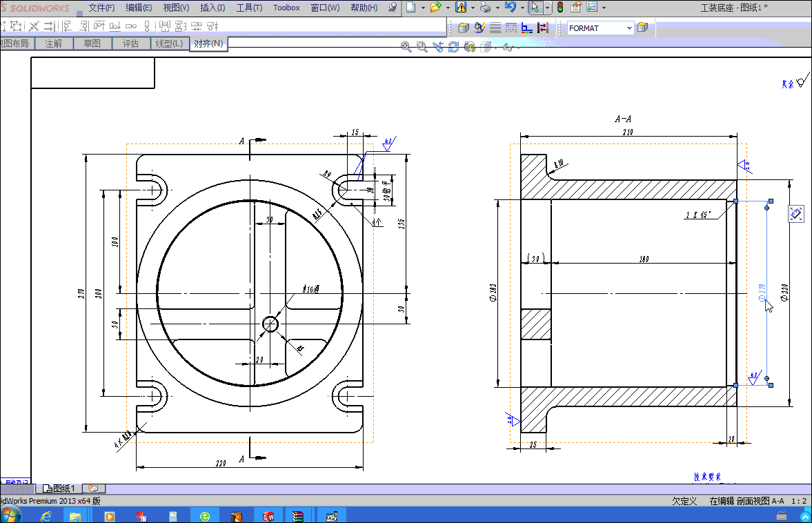Image resolution: width=812 pixels, height=523 pixels.
Task: Click the crossed lines alignment icon
Action: (x=34, y=26)
